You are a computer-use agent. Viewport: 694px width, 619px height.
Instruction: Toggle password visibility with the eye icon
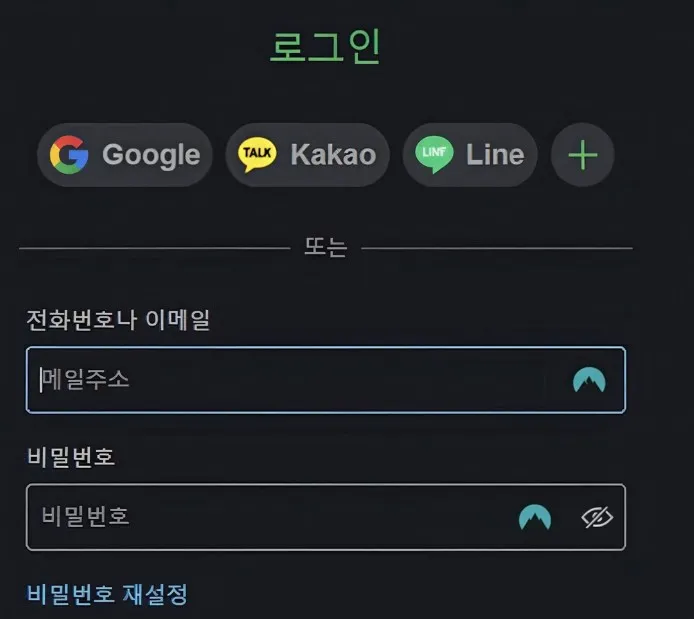[x=597, y=517]
